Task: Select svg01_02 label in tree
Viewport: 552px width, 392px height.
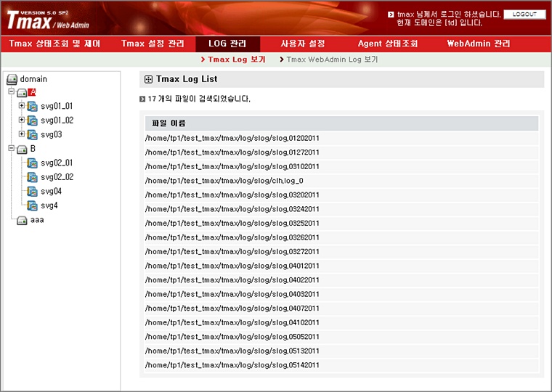Action: pyautogui.click(x=57, y=121)
